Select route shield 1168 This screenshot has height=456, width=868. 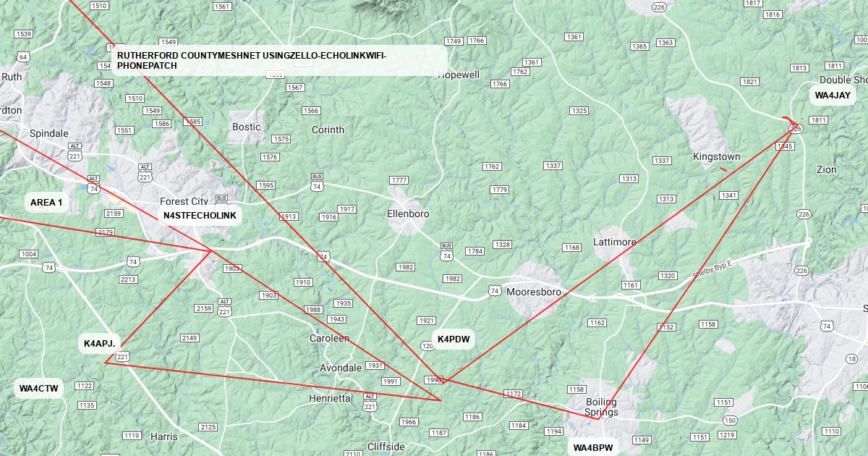click(x=571, y=248)
